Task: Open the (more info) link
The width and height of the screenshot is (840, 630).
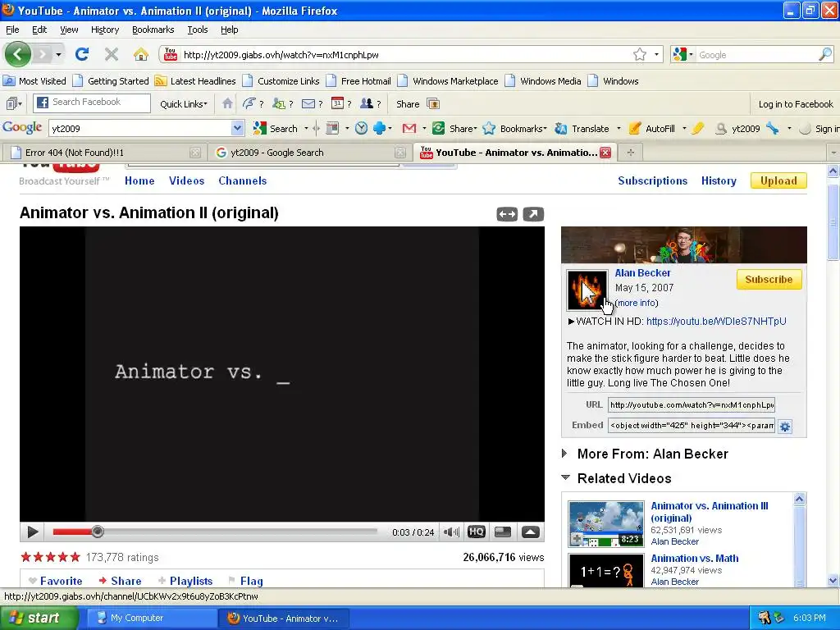Action: click(637, 303)
